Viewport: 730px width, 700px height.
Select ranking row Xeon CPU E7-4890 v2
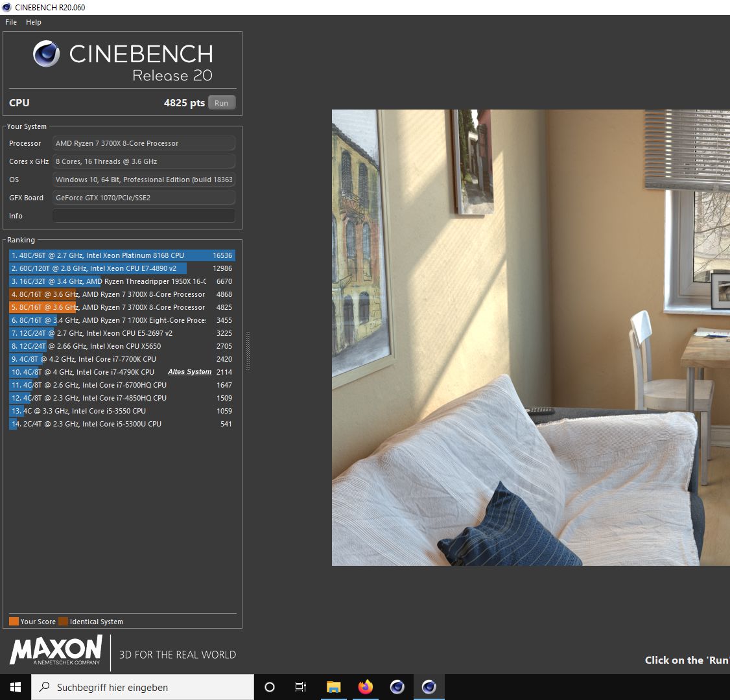pyautogui.click(x=122, y=268)
